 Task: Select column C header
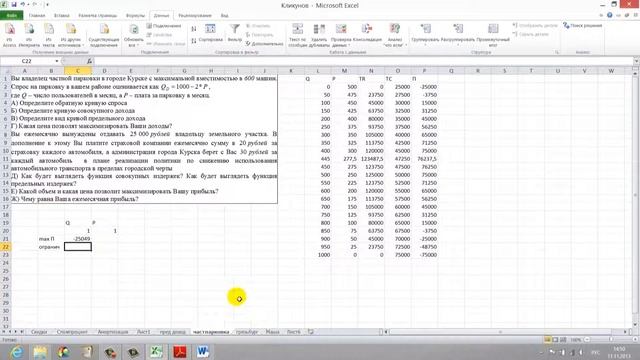pyautogui.click(x=78, y=71)
